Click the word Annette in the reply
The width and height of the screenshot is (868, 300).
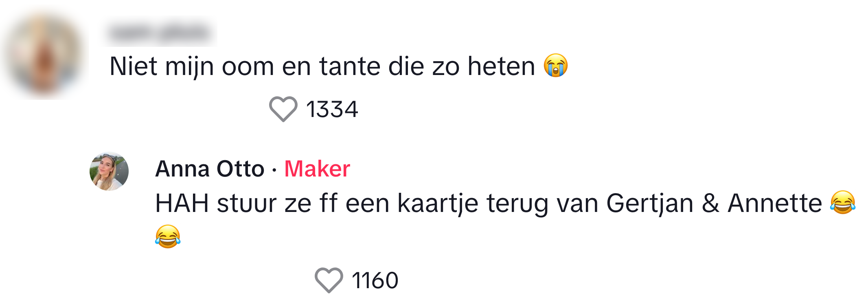[x=774, y=203]
